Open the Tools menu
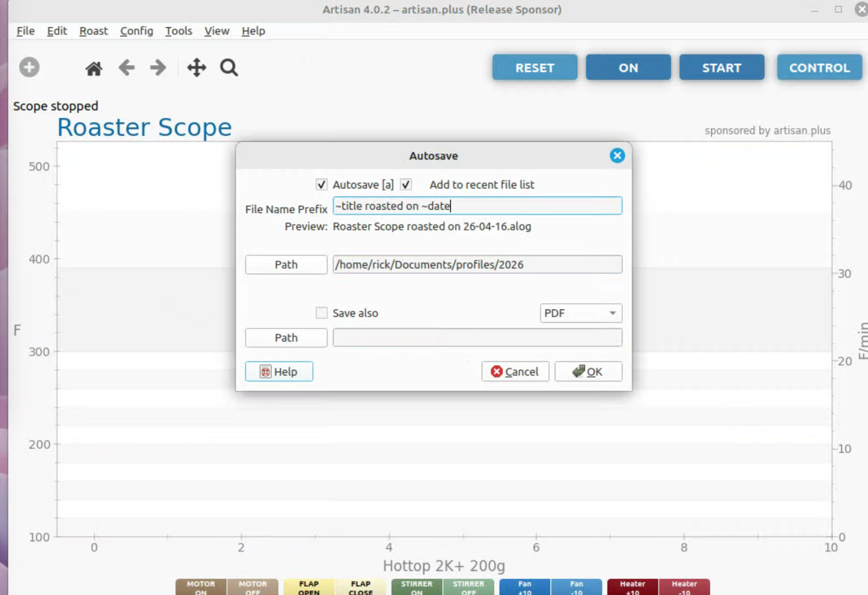The width and height of the screenshot is (868, 595). click(x=178, y=31)
